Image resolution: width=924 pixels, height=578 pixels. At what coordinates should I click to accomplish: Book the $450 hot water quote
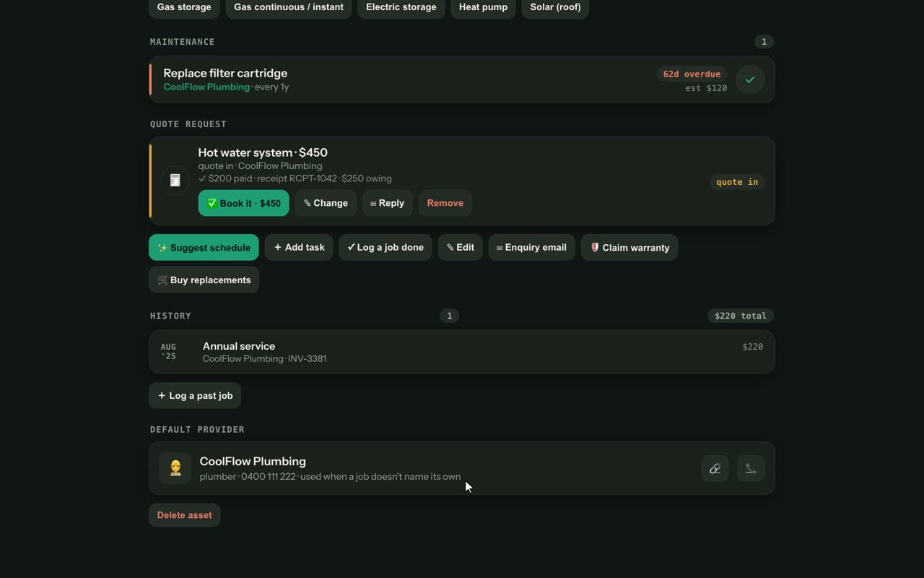[243, 203]
